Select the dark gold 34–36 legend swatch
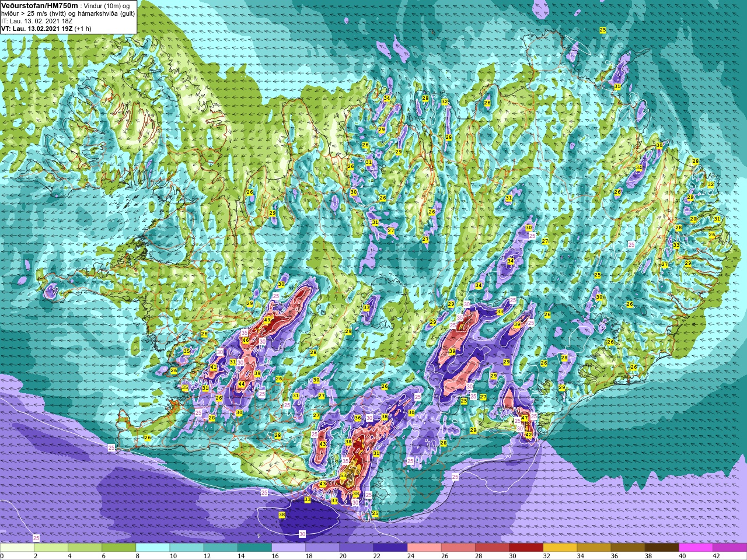 point(594,548)
